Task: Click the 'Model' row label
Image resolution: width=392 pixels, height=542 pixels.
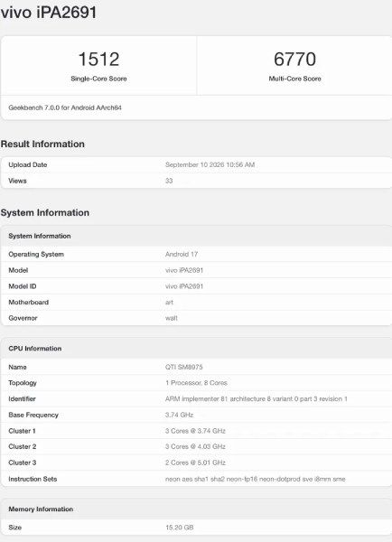Action: (x=18, y=270)
